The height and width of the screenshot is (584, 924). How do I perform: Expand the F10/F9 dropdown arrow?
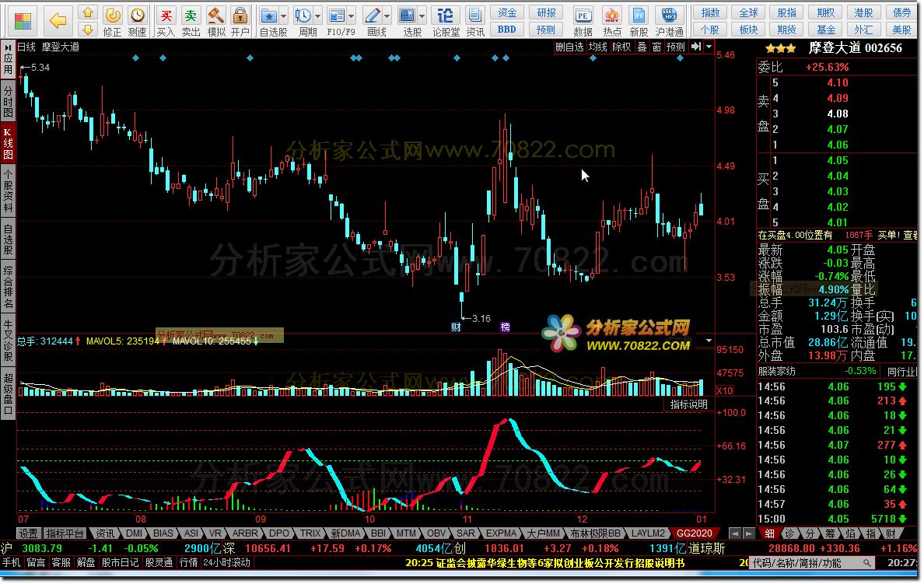(x=352, y=16)
